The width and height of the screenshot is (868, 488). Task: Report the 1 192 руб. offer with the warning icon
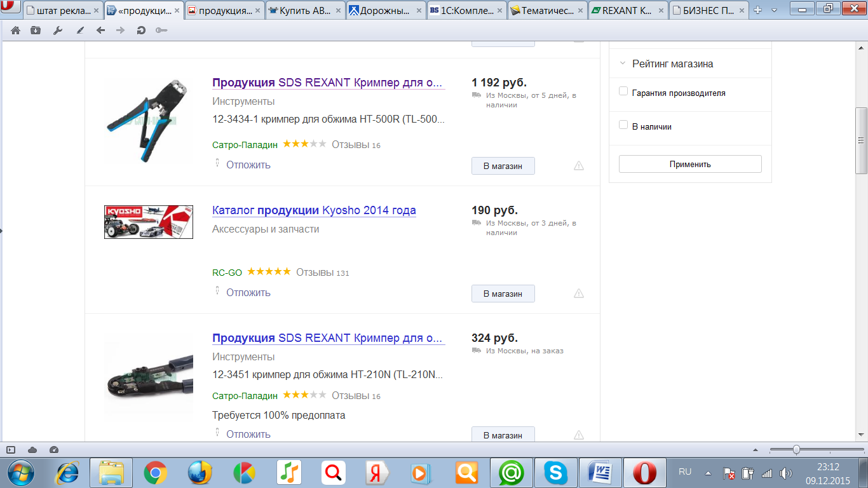click(x=579, y=166)
